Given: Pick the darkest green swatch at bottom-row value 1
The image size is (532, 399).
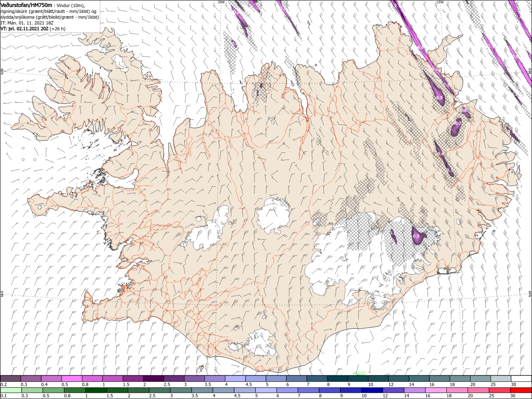Looking at the screenshot, I should [96, 390].
